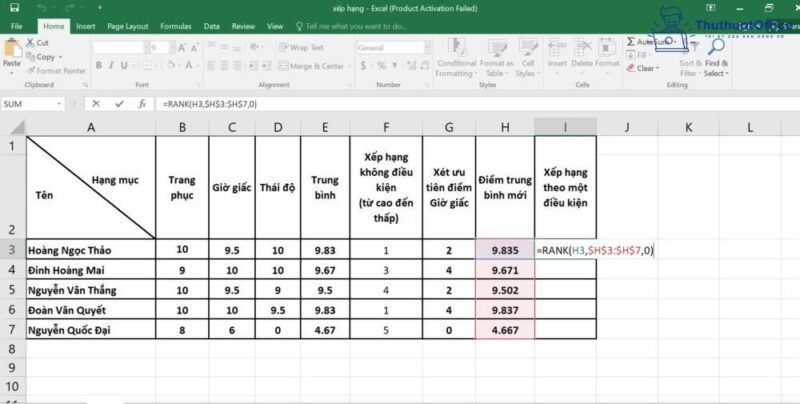800x404 pixels.
Task: Toggle Italic formatting
Action: click(x=111, y=65)
